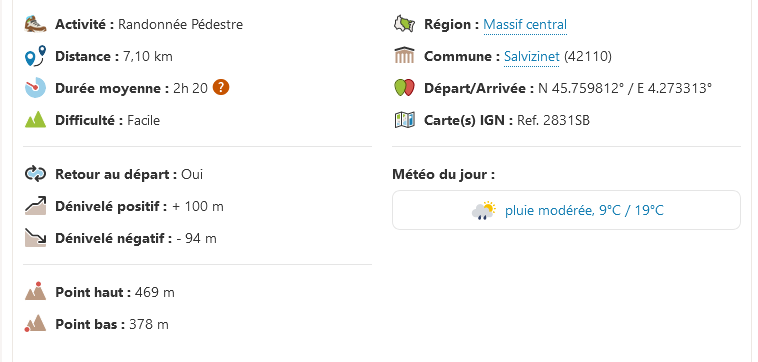Click the Départ/Arrivée GPS coordinates text
This screenshot has height=362, width=758.
coord(625,88)
